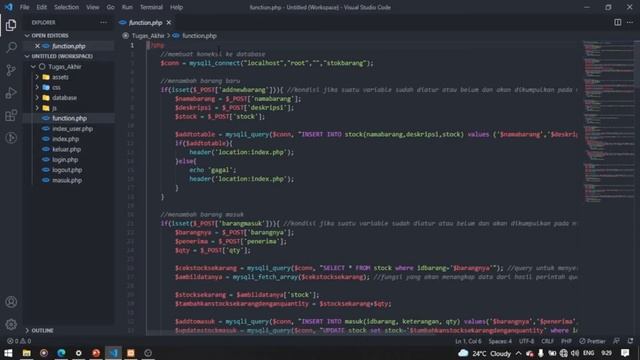This screenshot has height=360, width=640.
Task: Click the Visual Studio Code taskbar icon
Action: coord(113,353)
